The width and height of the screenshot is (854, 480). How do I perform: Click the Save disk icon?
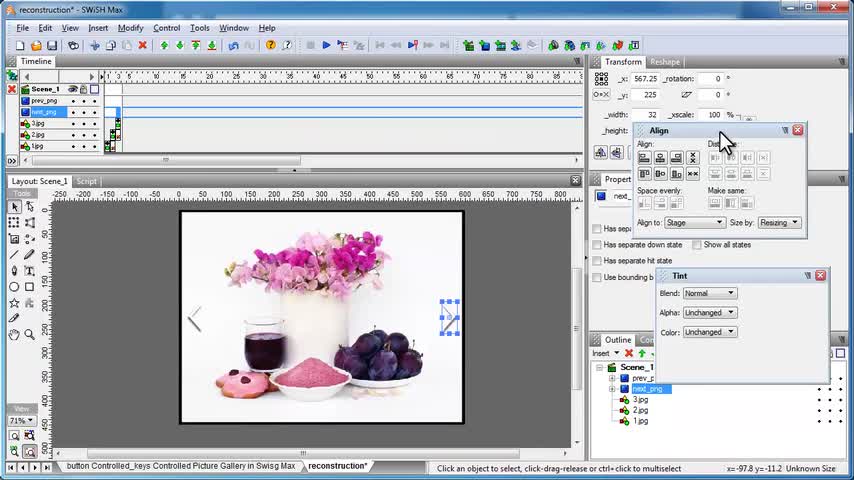pos(52,45)
